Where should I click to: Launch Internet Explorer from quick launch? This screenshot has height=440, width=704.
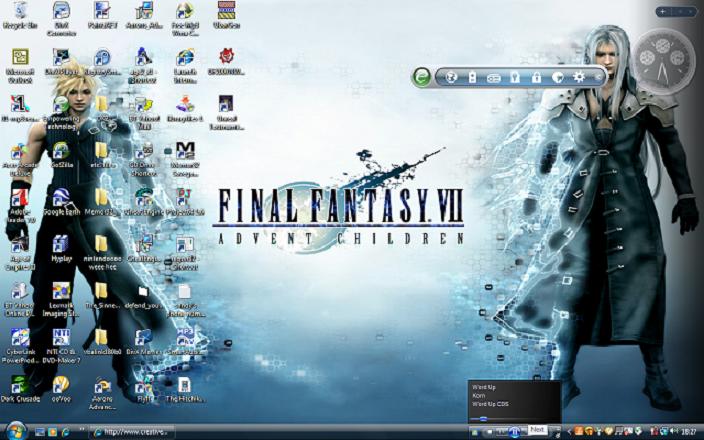tap(66, 432)
